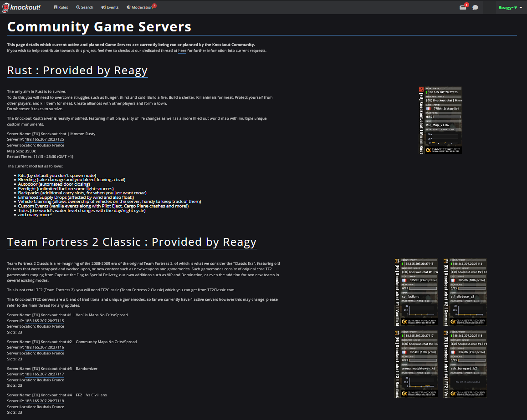Screen dimensions: 527x420
Task: Click the 'and many more!' bullet
Action: [35, 215]
